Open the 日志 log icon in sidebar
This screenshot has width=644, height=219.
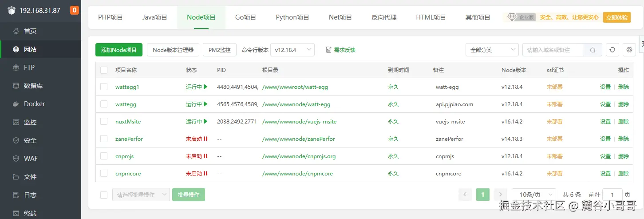coord(16,195)
